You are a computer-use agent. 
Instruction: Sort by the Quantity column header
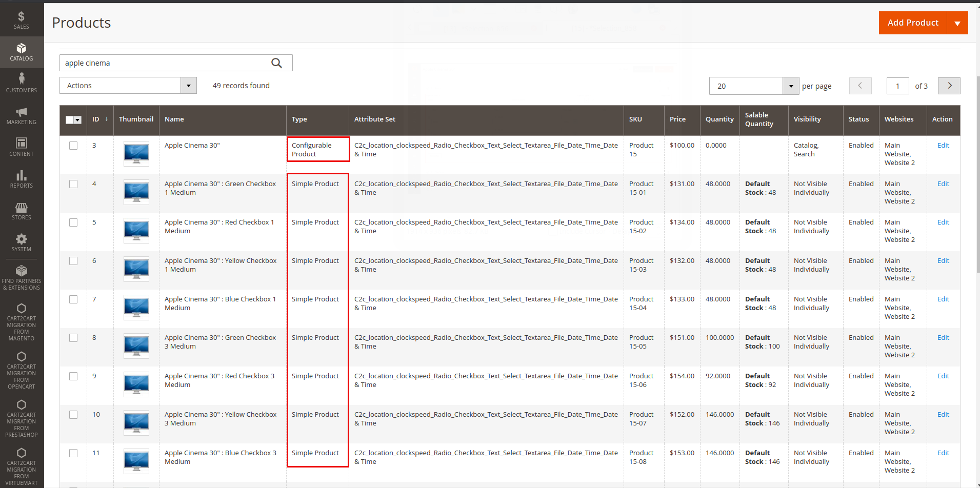(719, 119)
